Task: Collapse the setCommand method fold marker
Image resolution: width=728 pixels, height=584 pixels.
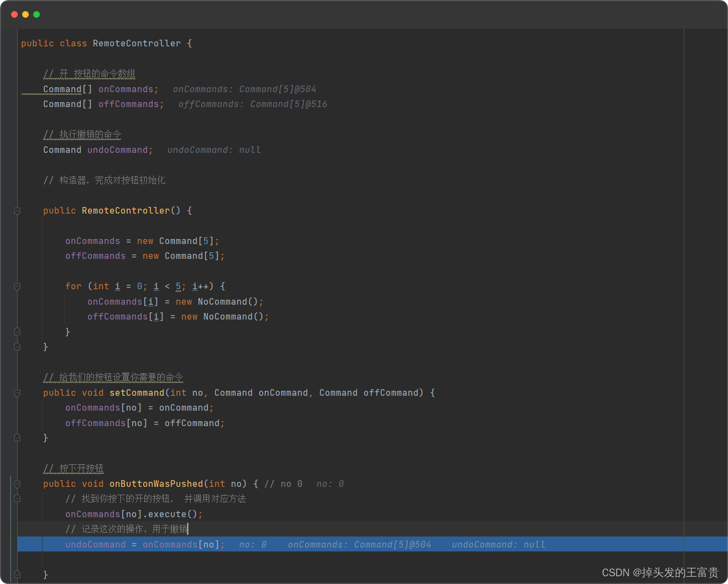Action: (x=17, y=393)
